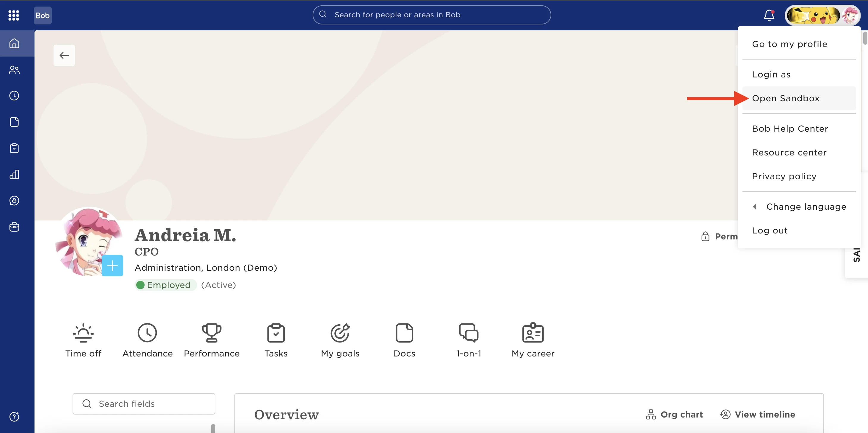Viewport: 868px width, 433px height.
Task: Open the apps grid launcher
Action: coord(13,15)
